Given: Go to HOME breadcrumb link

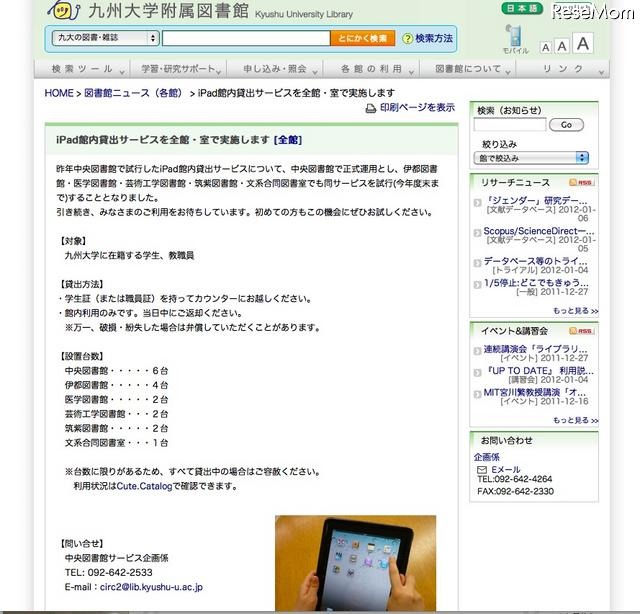Looking at the screenshot, I should [59, 93].
